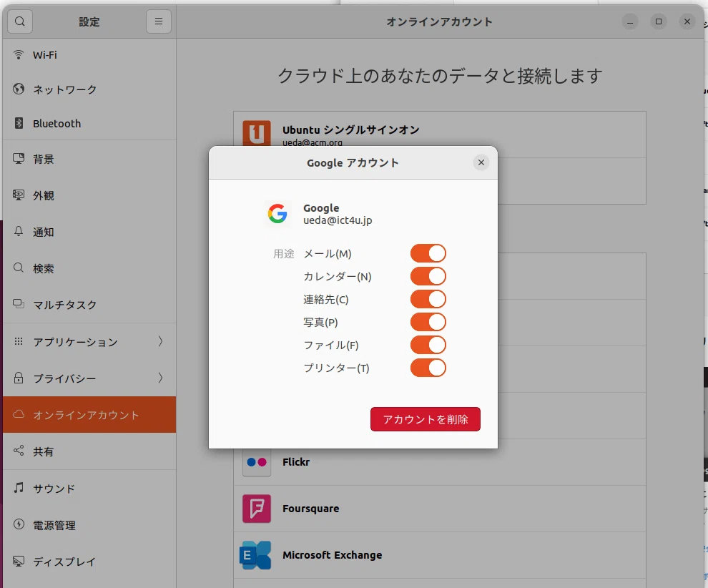Open the Flickr account row

439,462
